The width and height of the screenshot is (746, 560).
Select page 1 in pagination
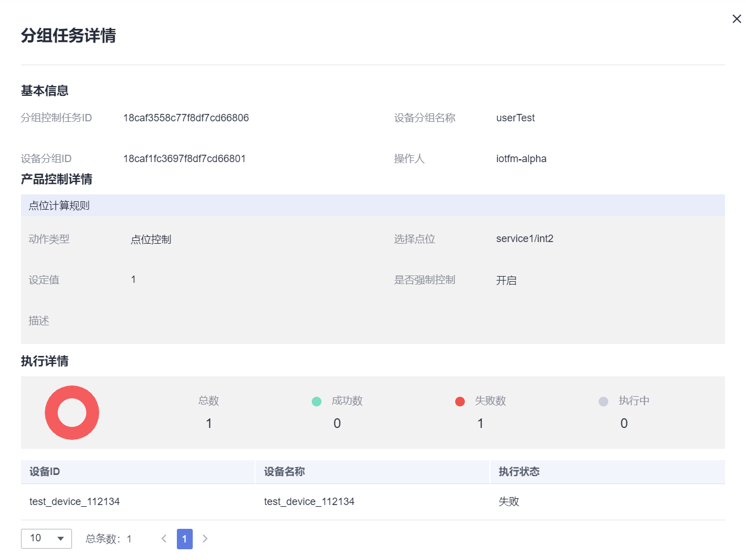(x=184, y=538)
